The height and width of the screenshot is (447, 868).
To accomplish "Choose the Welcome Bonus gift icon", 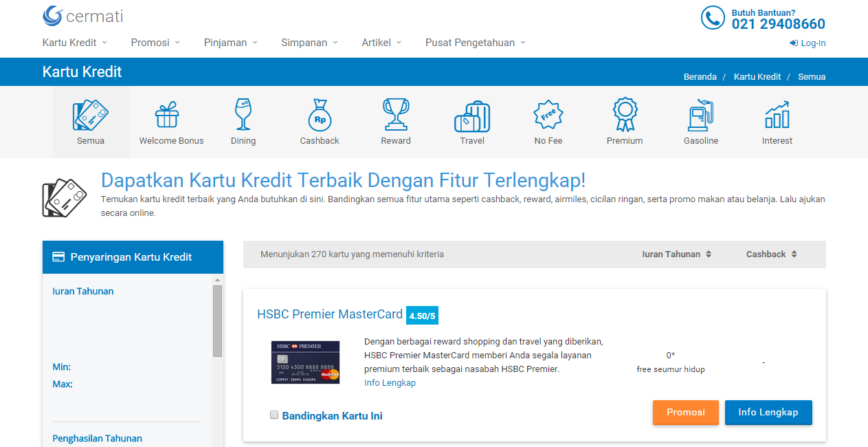I will (167, 115).
